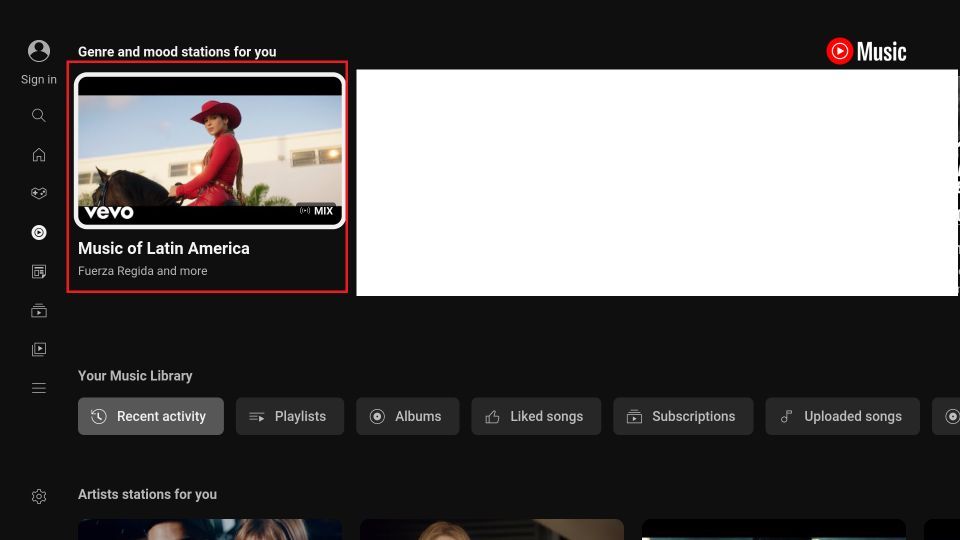Open the News sidebar icon

pyautogui.click(x=39, y=271)
